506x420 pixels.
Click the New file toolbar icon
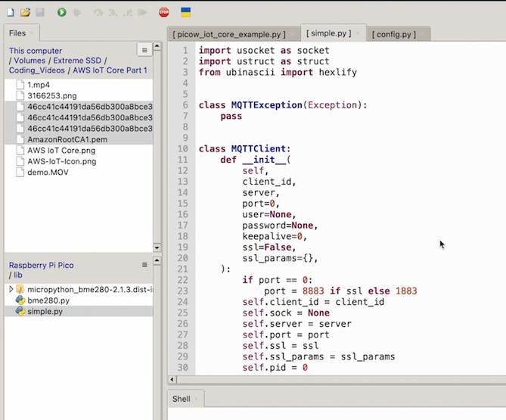[x=11, y=12]
